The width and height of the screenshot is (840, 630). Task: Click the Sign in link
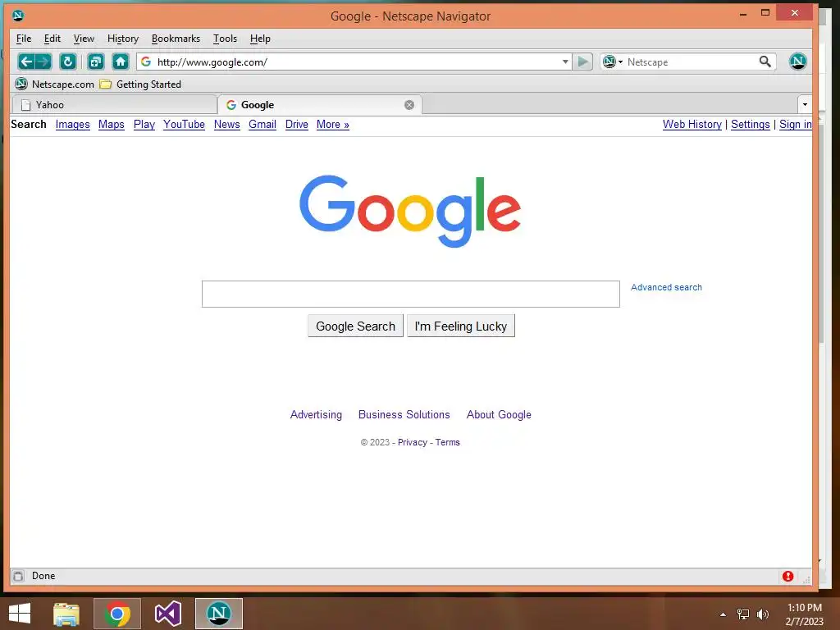[796, 125]
